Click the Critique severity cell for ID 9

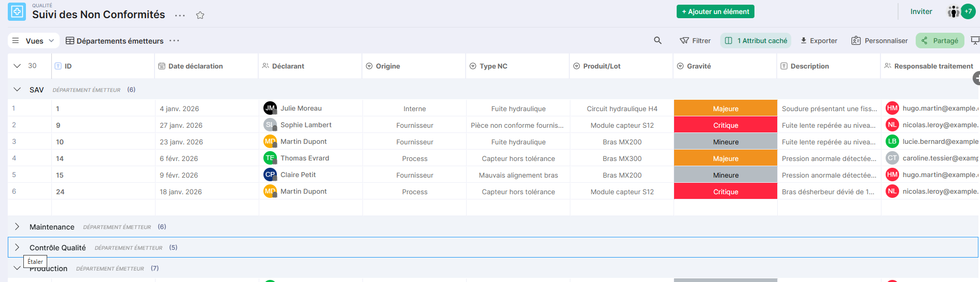[x=725, y=125]
